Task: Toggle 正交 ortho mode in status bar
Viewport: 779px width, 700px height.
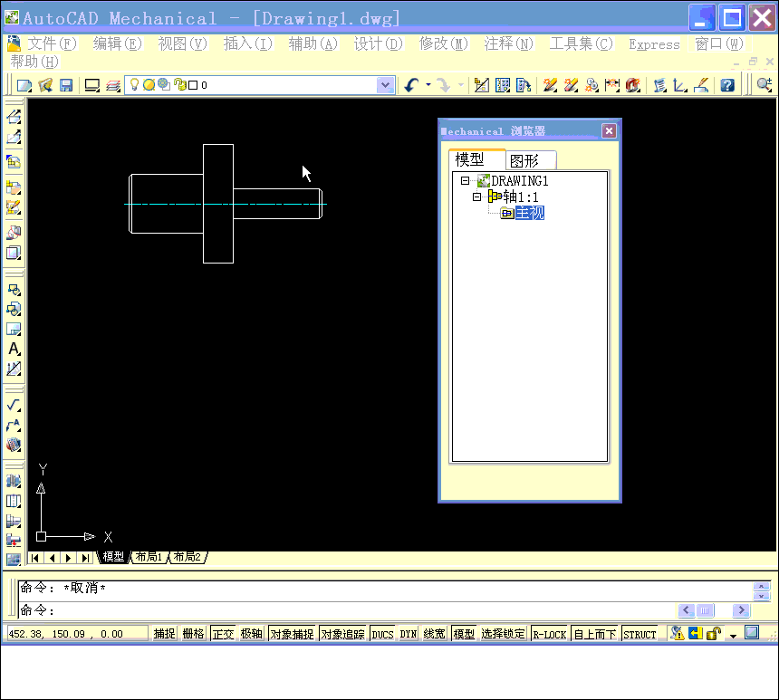Action: pos(223,634)
